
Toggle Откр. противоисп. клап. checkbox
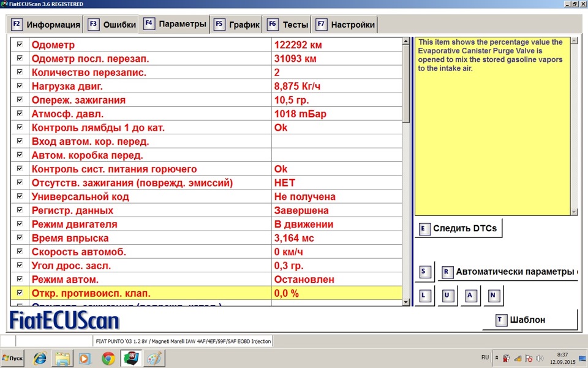(20, 293)
